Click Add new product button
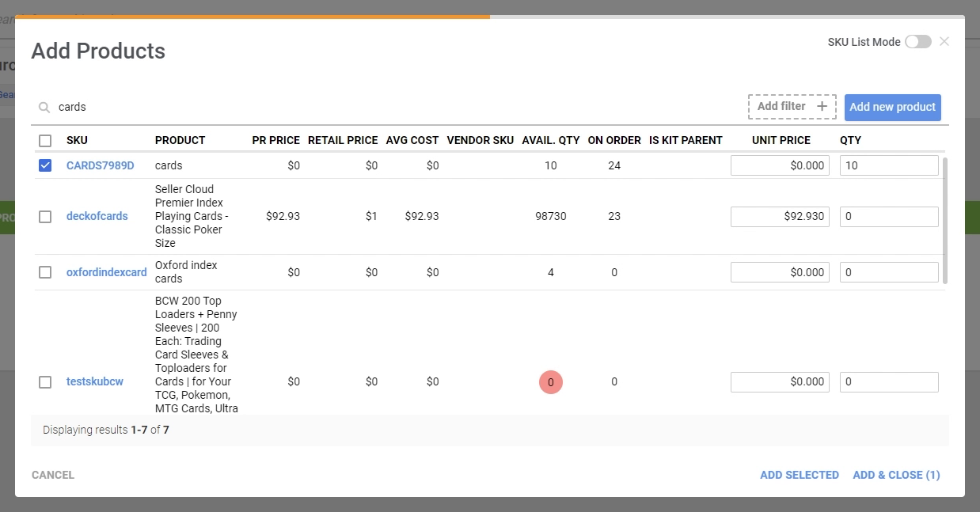This screenshot has width=980, height=512. pos(892,107)
